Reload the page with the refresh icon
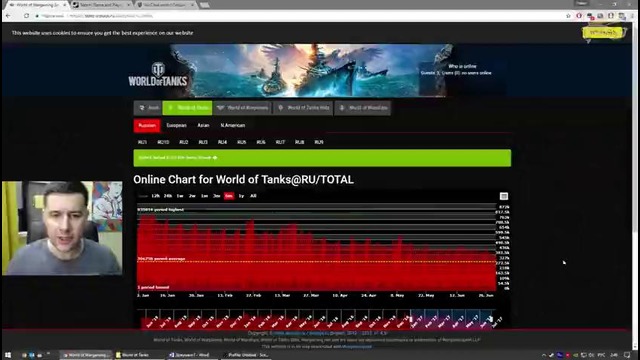This screenshot has height=360, width=640. tap(26, 16)
